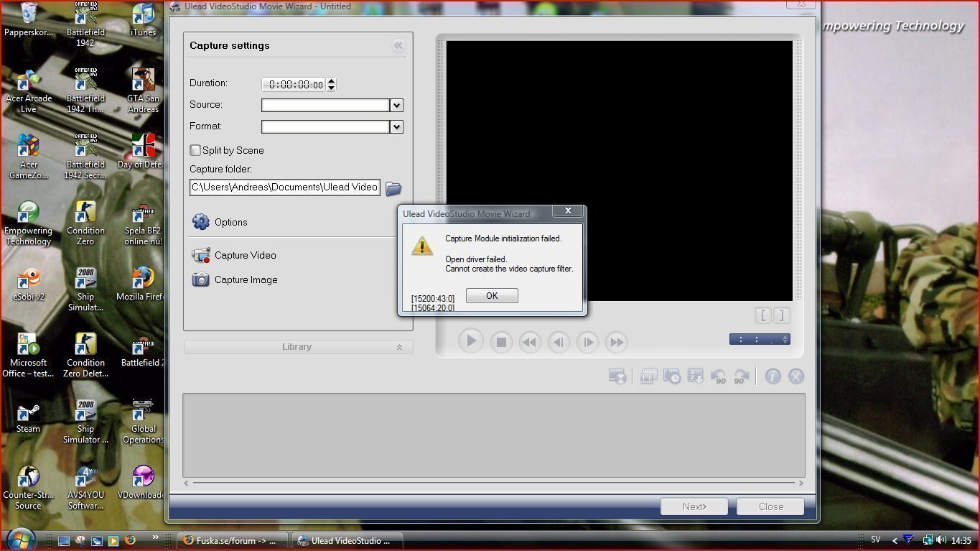Screen dimensions: 980x551
Task: Browse for capture folder icon
Action: click(393, 188)
